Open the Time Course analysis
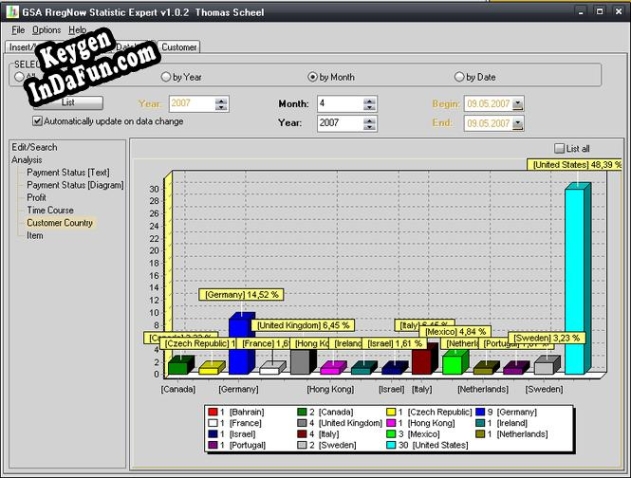 point(50,210)
